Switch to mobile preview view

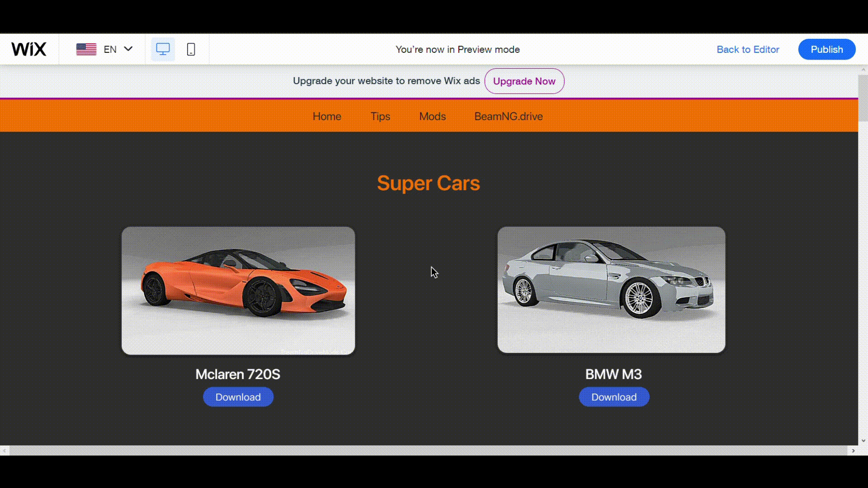coord(191,49)
